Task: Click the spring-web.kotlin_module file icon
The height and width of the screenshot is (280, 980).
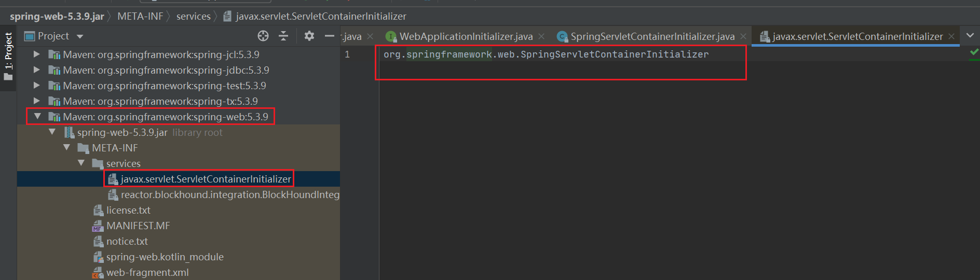Action: tap(98, 257)
